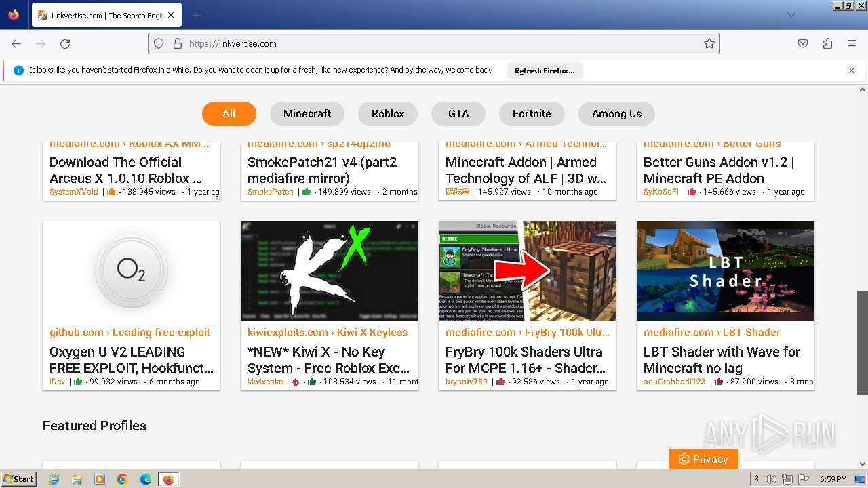
Task: Click the FryBry Shaders thumbnail image
Action: 528,270
